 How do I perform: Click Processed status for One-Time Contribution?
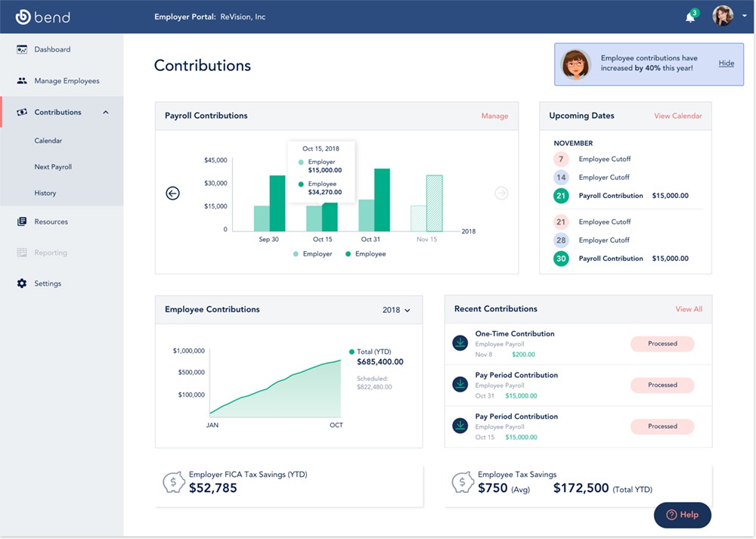tap(662, 344)
